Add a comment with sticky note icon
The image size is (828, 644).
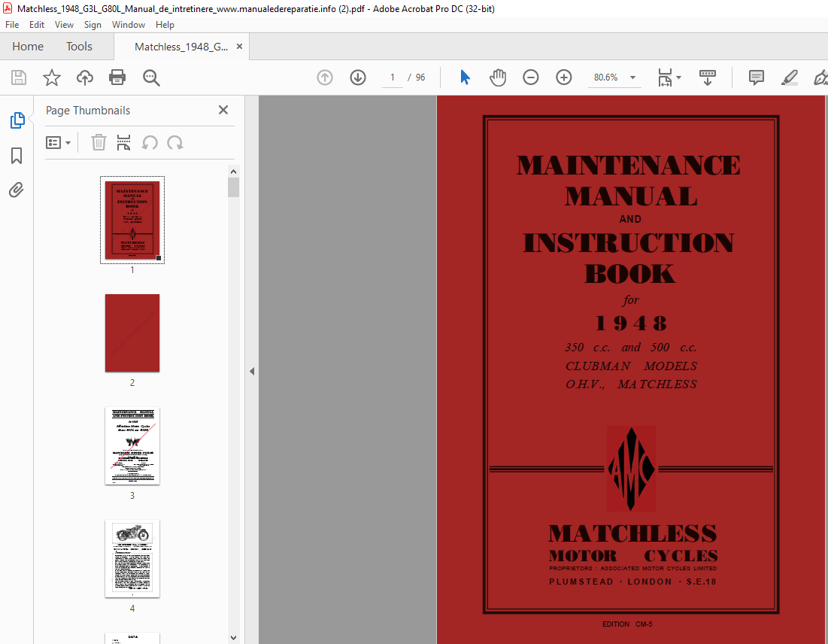point(757,77)
